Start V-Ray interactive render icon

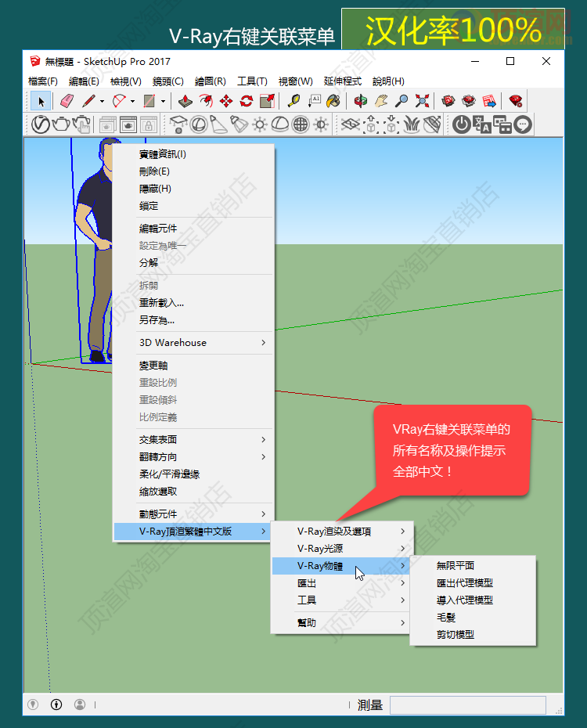click(x=81, y=125)
